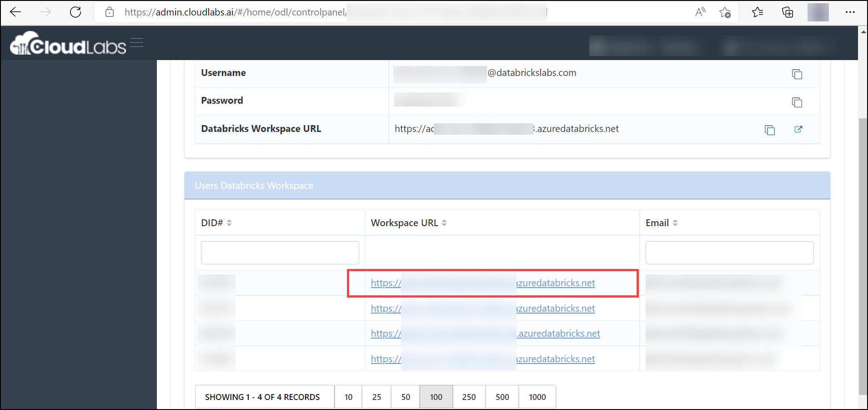Show 10 records per page
This screenshot has height=410, width=868.
tap(348, 397)
